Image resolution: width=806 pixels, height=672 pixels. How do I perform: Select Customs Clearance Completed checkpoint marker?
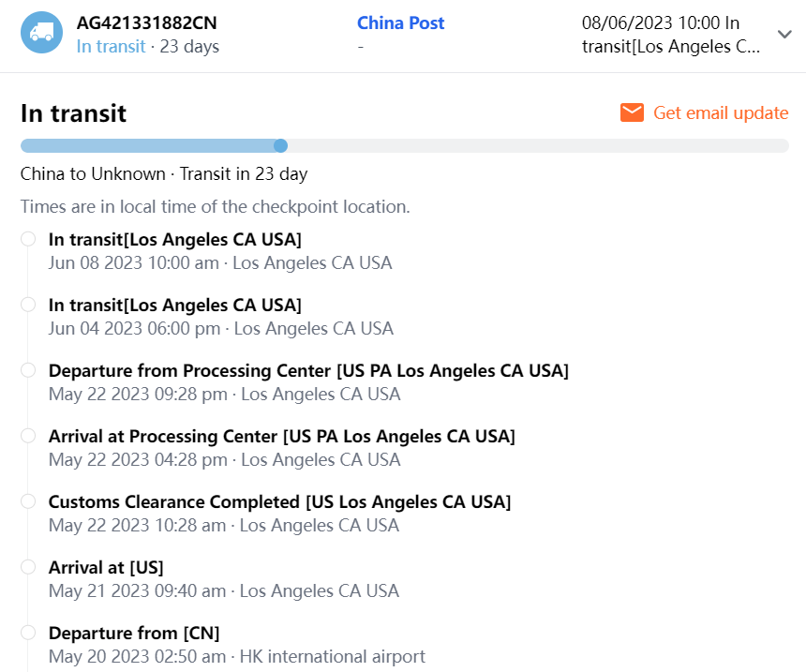pyautogui.click(x=28, y=501)
